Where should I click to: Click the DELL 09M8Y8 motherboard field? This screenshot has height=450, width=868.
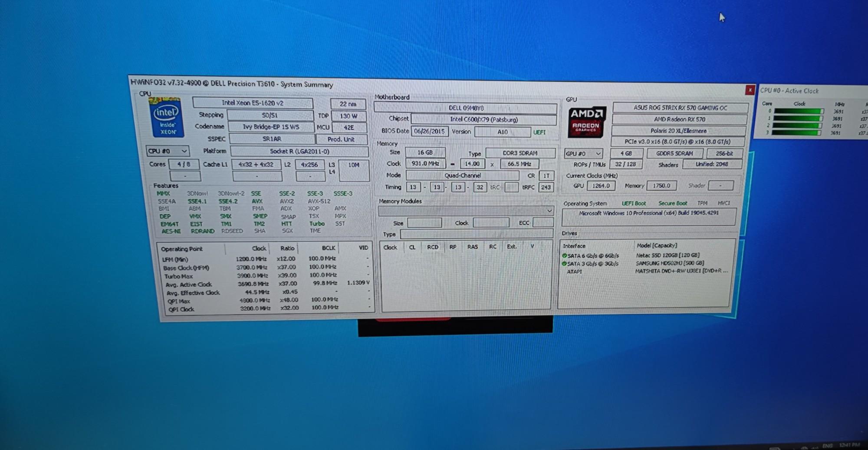point(466,108)
